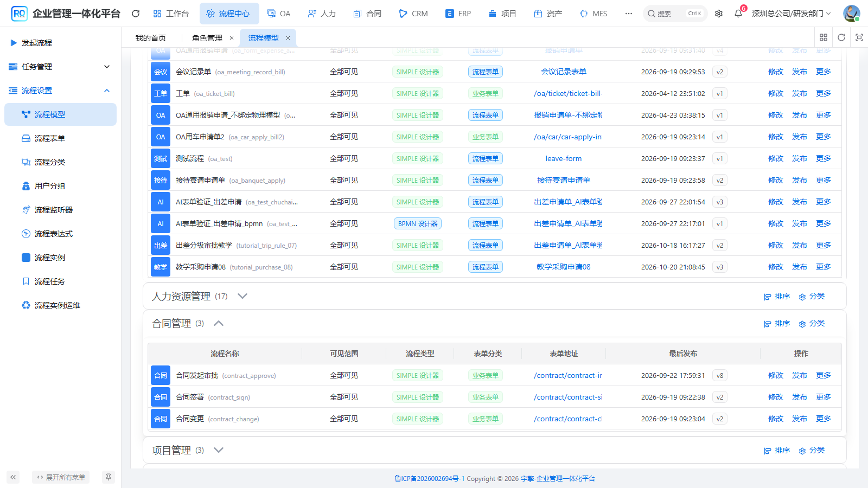Click 工单 row blue icon
This screenshot has width=868, height=488.
[161, 93]
